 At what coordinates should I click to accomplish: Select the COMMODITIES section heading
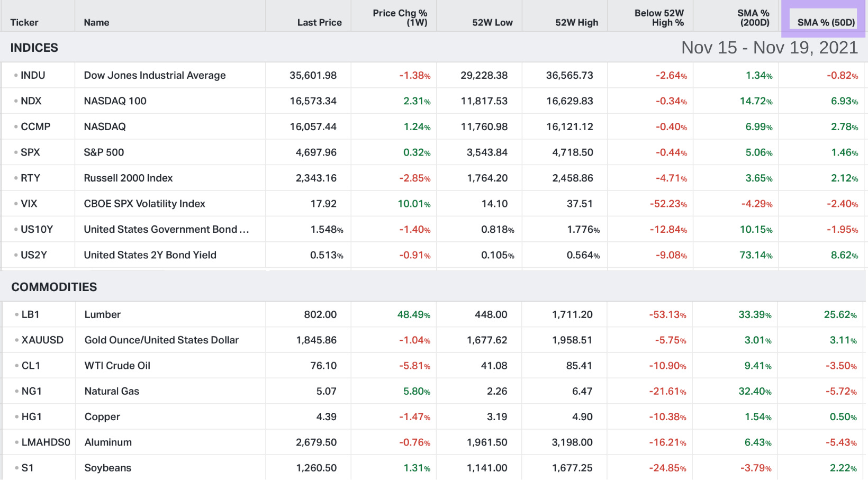(54, 287)
